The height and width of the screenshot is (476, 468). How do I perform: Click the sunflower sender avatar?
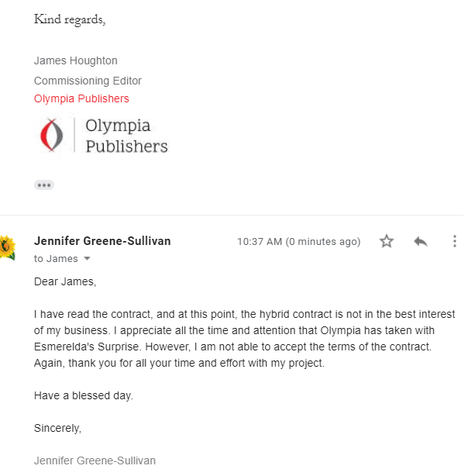point(7,247)
